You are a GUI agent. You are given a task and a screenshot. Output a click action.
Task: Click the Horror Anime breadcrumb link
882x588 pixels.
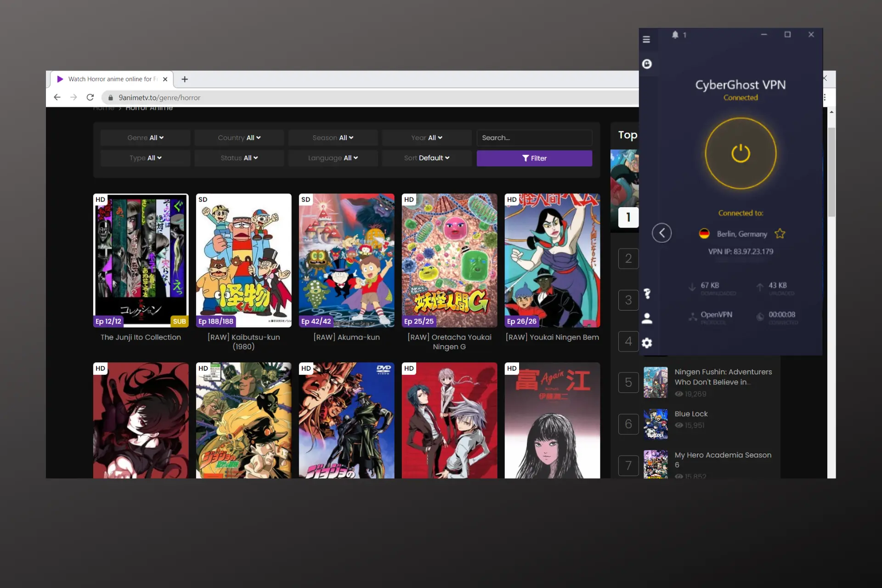click(x=150, y=107)
